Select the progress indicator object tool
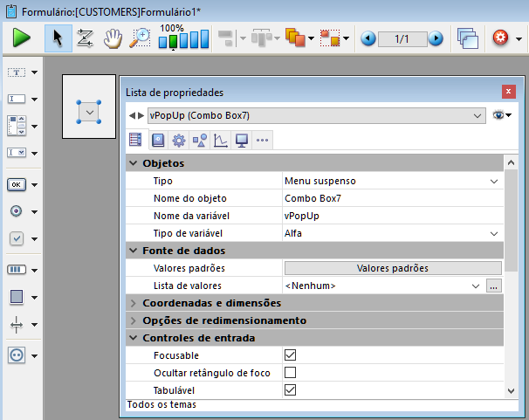 pyautogui.click(x=17, y=270)
